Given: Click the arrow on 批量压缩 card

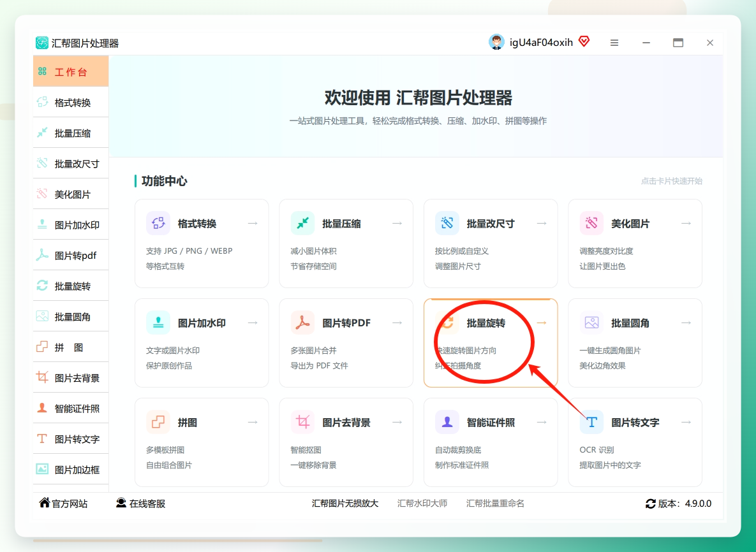Looking at the screenshot, I should pos(397,223).
